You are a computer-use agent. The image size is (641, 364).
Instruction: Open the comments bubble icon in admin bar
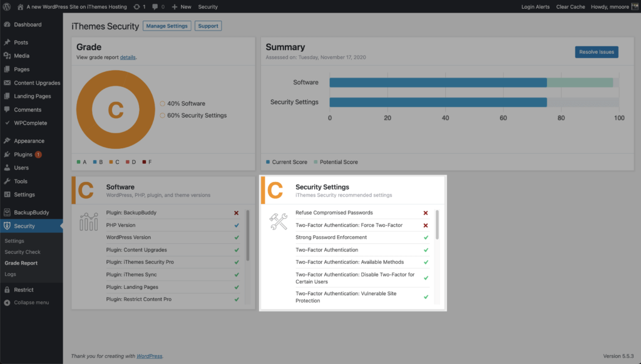pyautogui.click(x=155, y=6)
